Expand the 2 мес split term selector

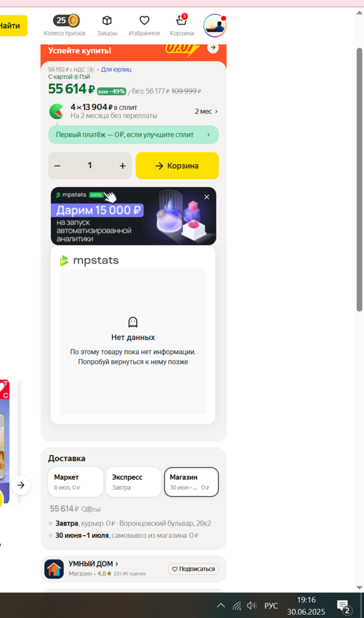[x=206, y=112]
